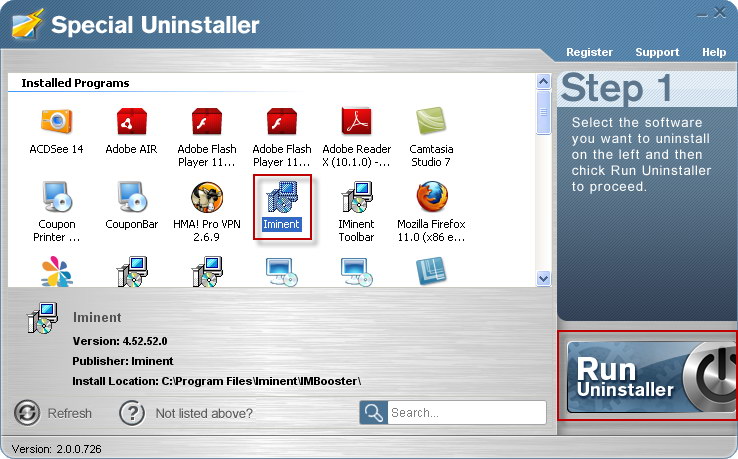738x459 pixels.
Task: Click the scrollbar up arrow
Action: pos(543,81)
